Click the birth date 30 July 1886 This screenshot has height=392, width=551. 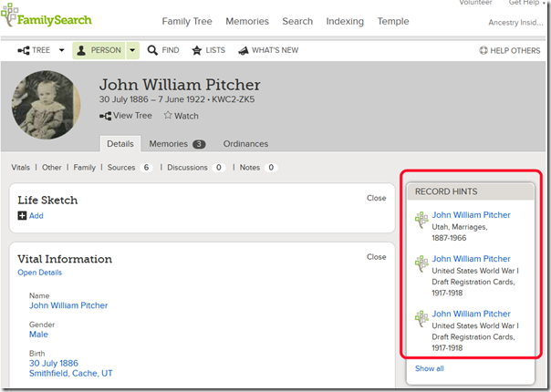click(x=54, y=363)
